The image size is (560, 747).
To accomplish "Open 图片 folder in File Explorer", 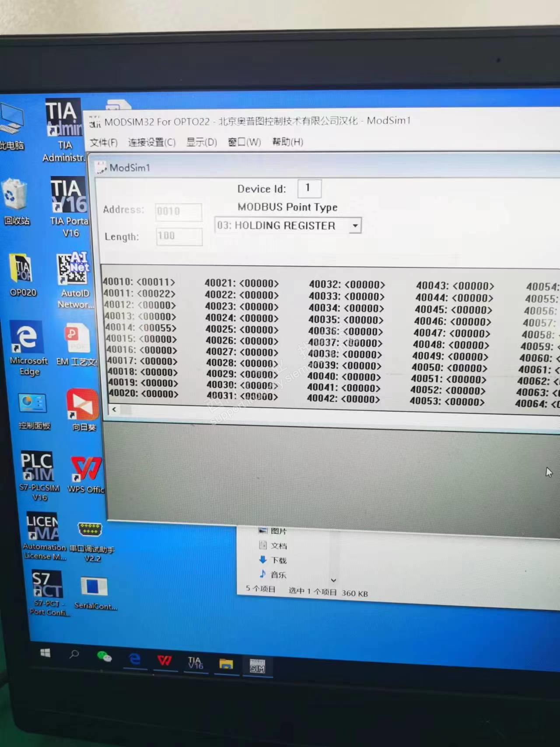I will [x=273, y=531].
